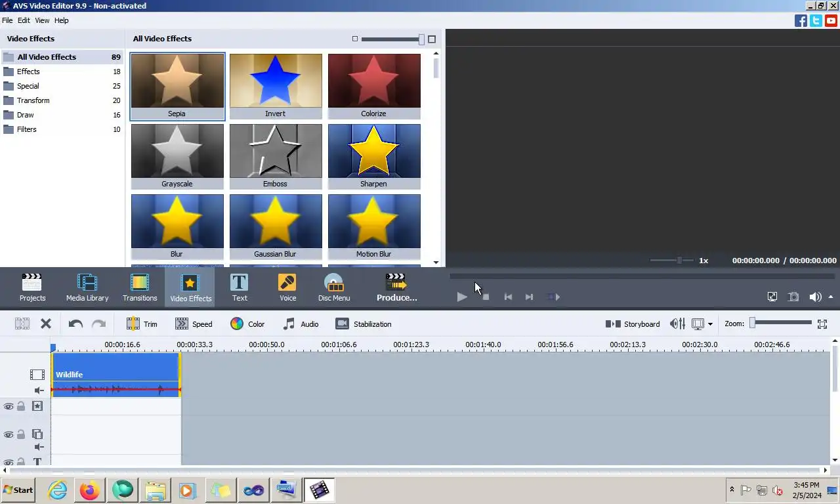The height and width of the screenshot is (504, 840).
Task: Open the File menu
Action: click(7, 20)
